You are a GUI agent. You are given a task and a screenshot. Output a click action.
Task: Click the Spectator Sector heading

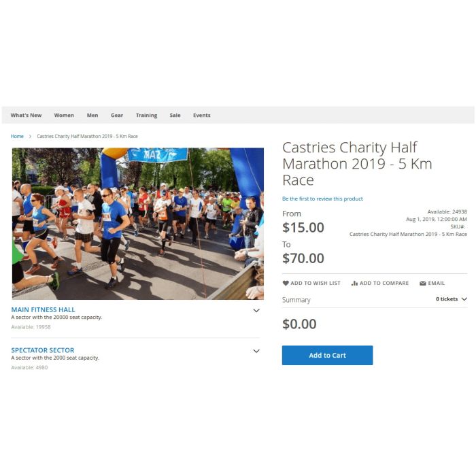[x=42, y=350]
